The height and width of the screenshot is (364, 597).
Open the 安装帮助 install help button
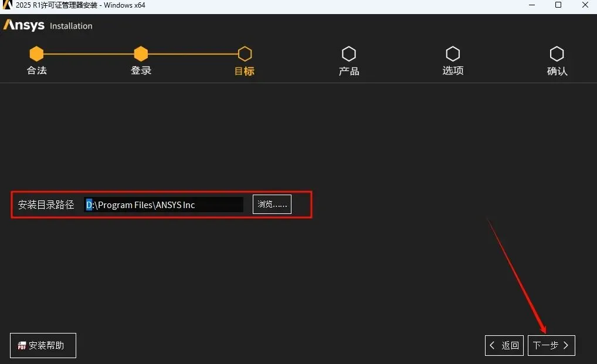43,345
